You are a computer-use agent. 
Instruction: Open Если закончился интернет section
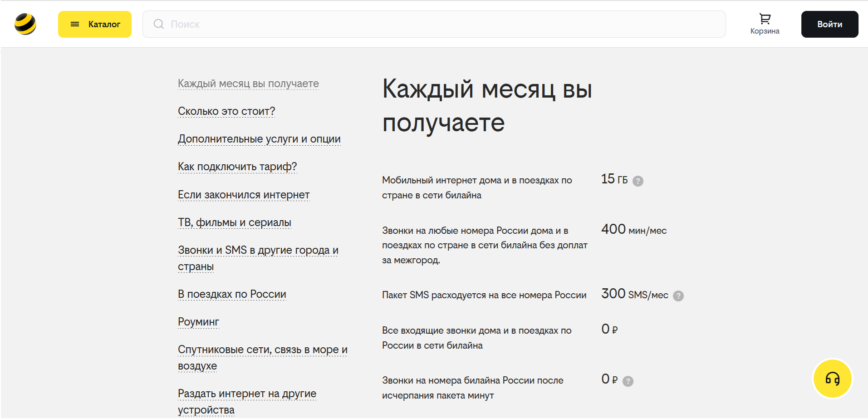(x=243, y=194)
